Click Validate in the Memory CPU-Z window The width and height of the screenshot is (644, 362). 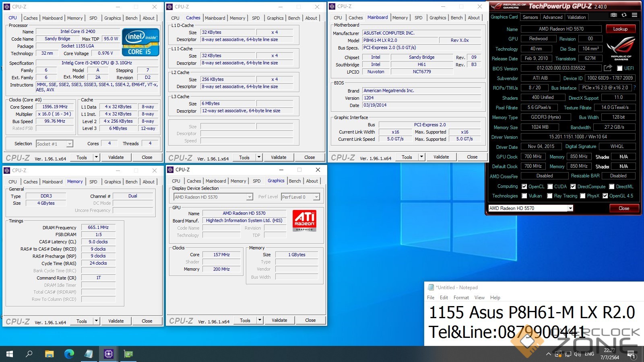click(x=116, y=321)
